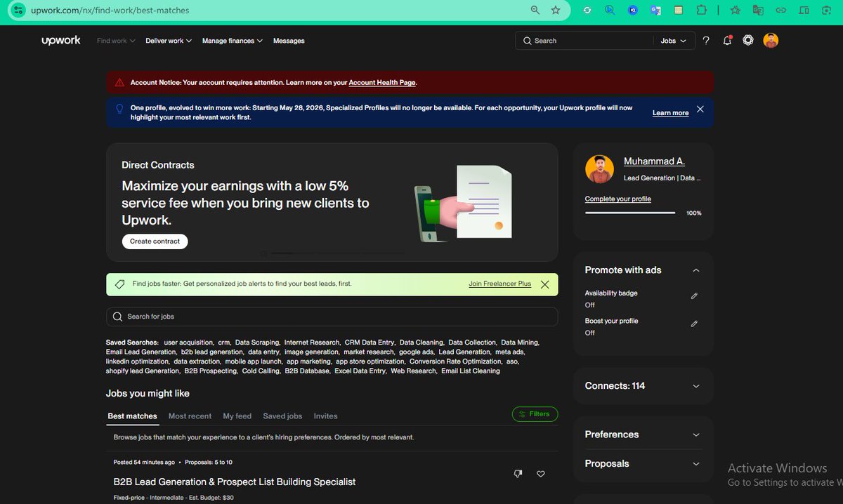The image size is (843, 504).
Task: Select saved search Cold Calling
Action: (x=260, y=371)
